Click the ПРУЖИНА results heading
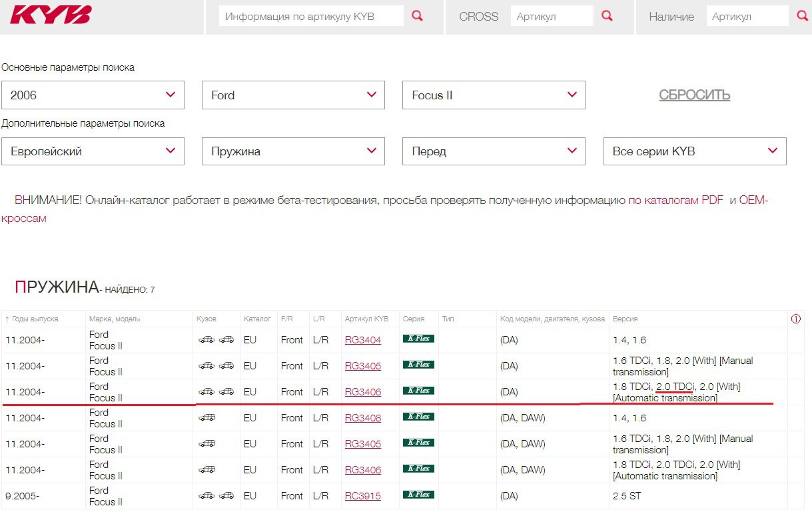The image size is (812, 512). click(x=56, y=287)
